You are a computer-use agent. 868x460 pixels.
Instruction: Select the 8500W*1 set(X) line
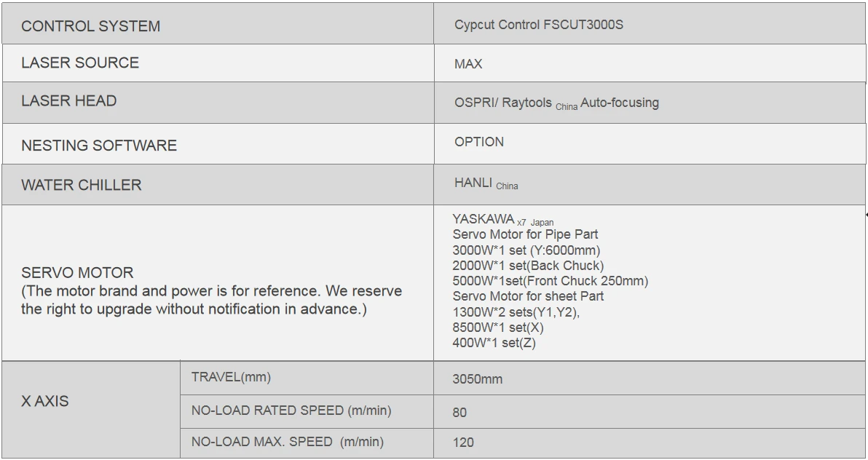click(x=498, y=328)
